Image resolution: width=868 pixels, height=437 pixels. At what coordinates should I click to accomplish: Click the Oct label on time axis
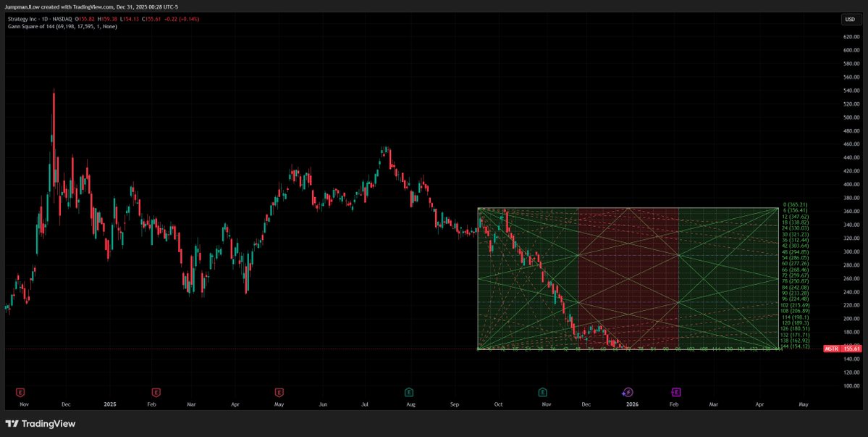pos(498,404)
